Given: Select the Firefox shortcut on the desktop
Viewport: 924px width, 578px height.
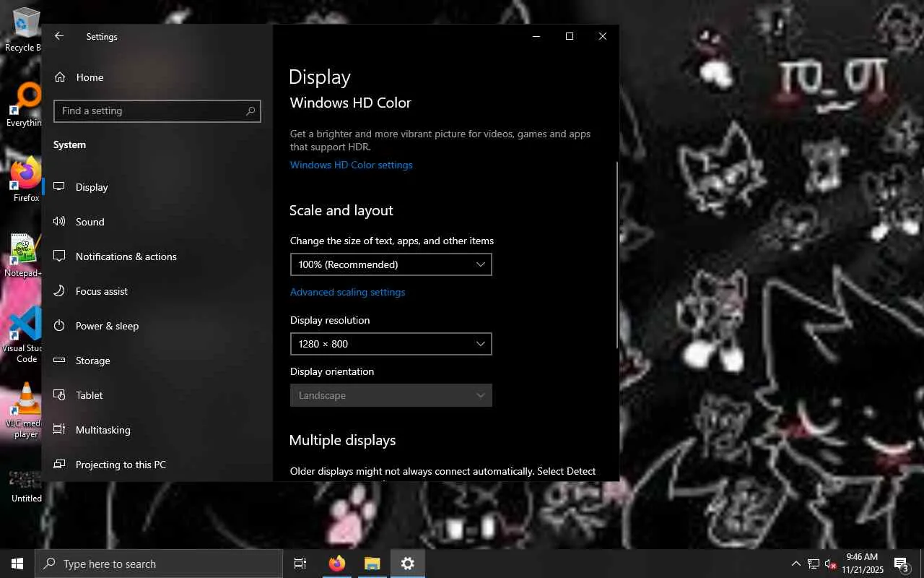Looking at the screenshot, I should click(x=26, y=180).
